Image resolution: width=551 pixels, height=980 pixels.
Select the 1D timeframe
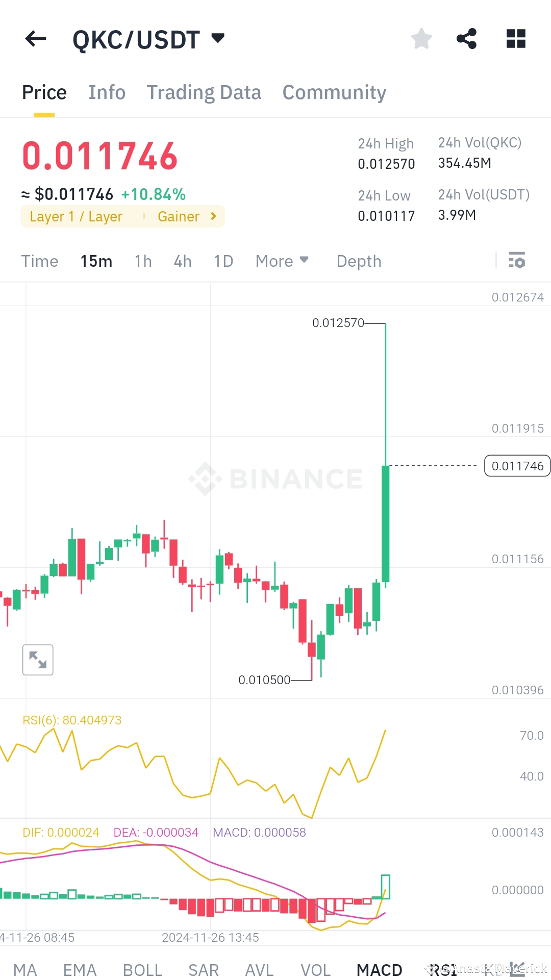coord(223,261)
